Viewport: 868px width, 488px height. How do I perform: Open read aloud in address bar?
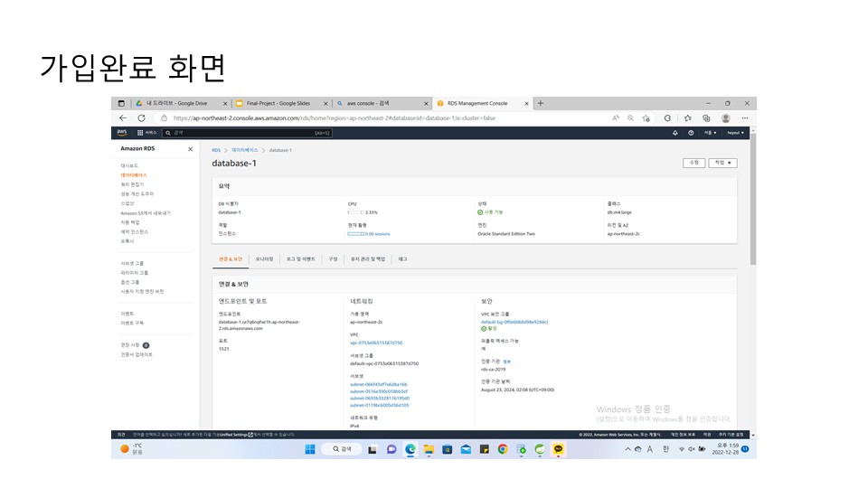click(616, 117)
